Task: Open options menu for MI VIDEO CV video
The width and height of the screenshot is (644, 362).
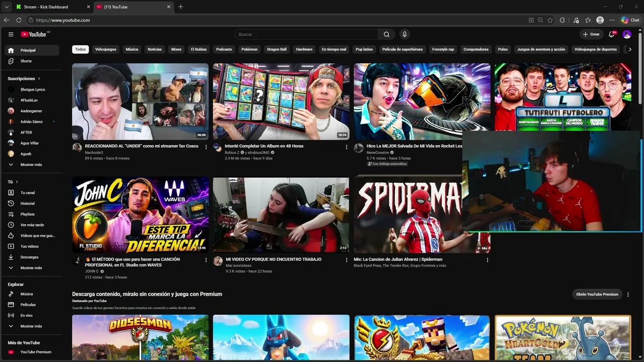Action: point(346,260)
